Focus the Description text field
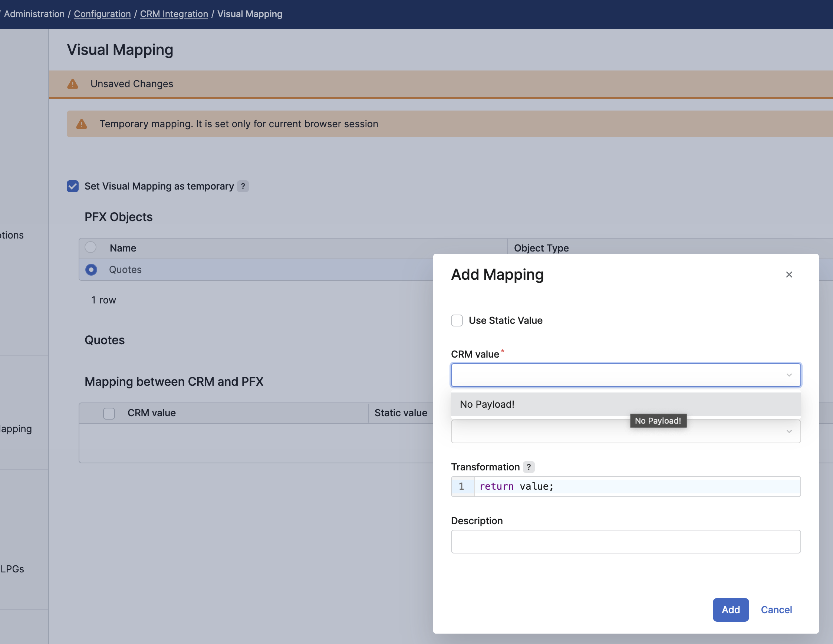The image size is (833, 644). click(x=626, y=541)
